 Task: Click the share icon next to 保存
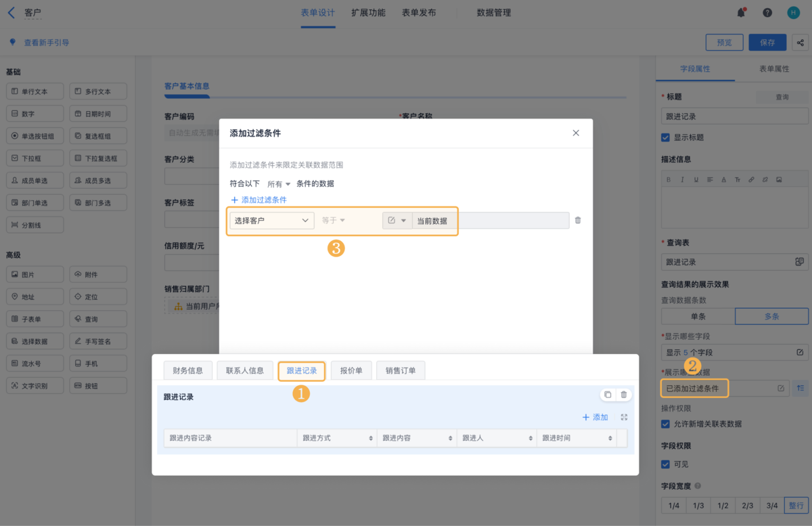pyautogui.click(x=800, y=43)
